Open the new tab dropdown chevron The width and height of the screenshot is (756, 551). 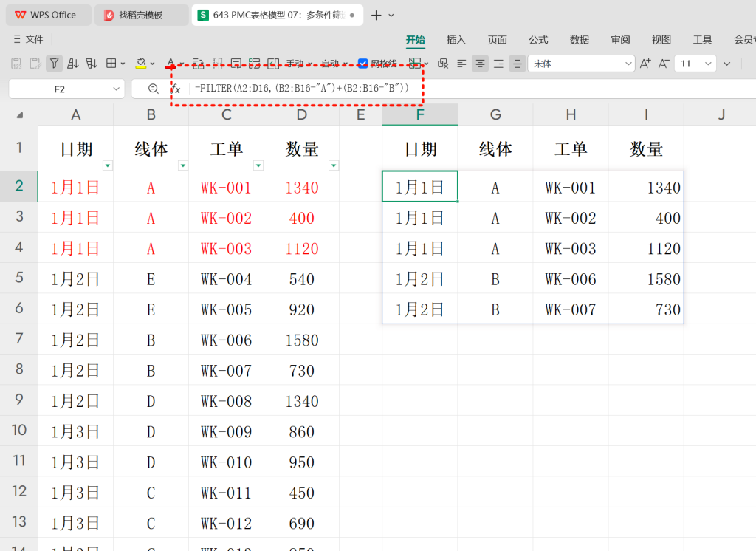tap(391, 16)
